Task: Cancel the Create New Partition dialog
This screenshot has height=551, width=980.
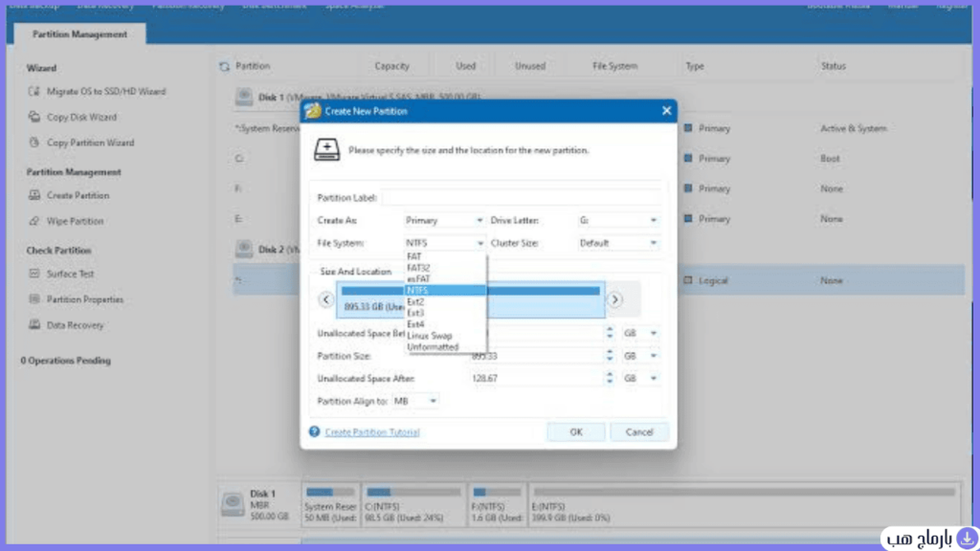Action: 638,431
